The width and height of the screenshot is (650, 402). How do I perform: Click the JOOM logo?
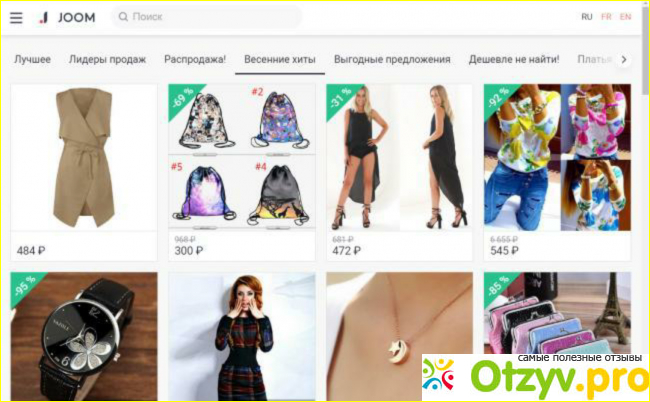(x=67, y=17)
